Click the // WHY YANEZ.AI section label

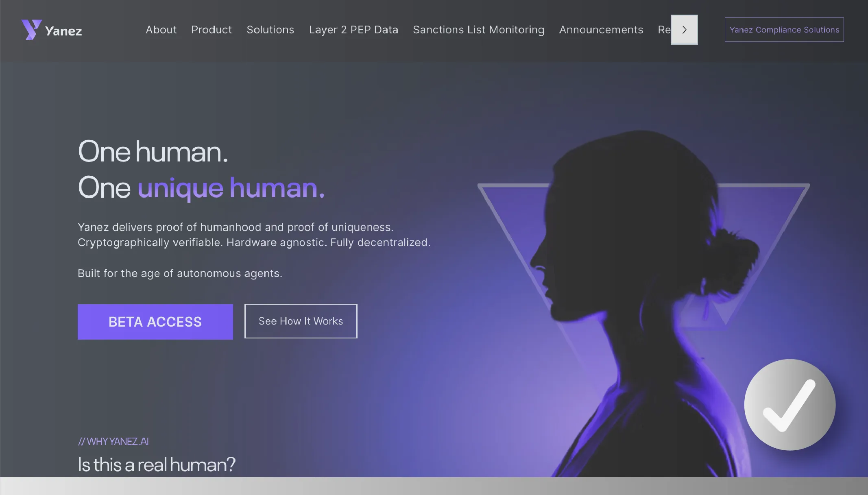click(x=113, y=441)
